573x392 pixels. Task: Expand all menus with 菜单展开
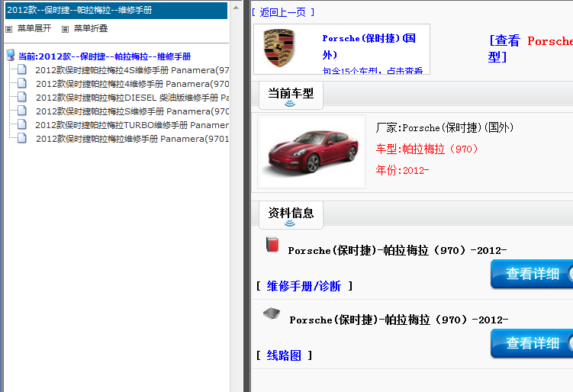(34, 28)
